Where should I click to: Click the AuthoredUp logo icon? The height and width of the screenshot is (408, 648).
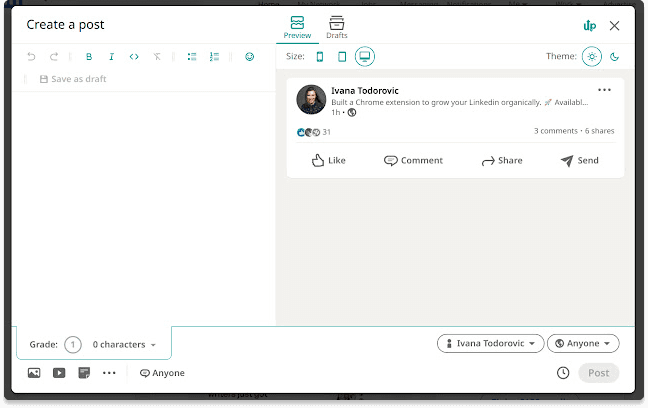(590, 26)
